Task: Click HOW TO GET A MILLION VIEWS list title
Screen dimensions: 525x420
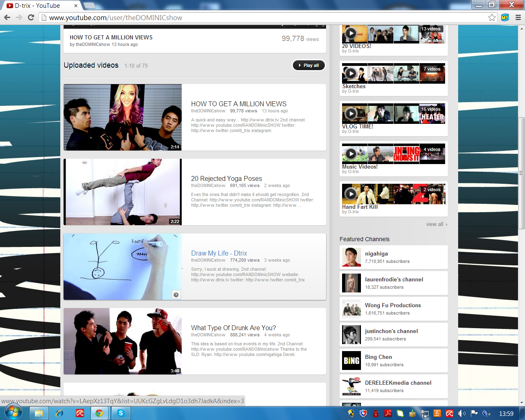Action: 239,104
